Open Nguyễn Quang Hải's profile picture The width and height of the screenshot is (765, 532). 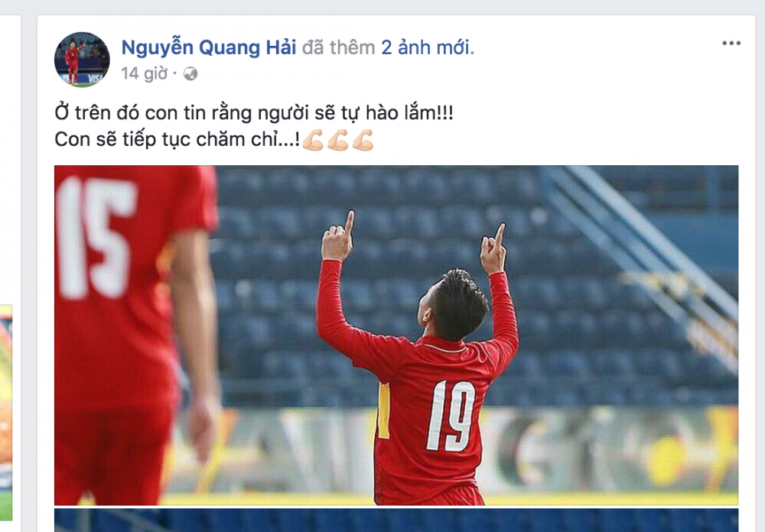coord(82,60)
